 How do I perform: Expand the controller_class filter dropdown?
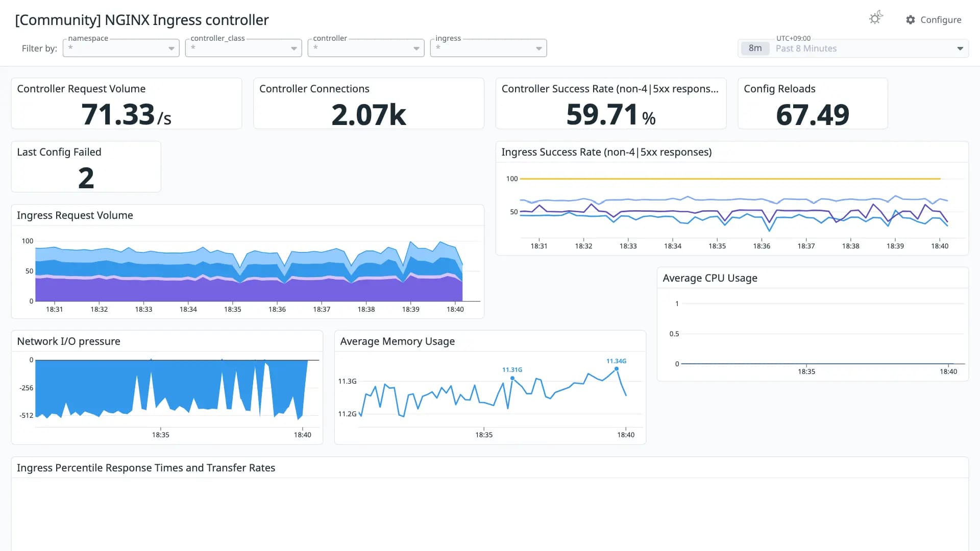click(x=243, y=48)
